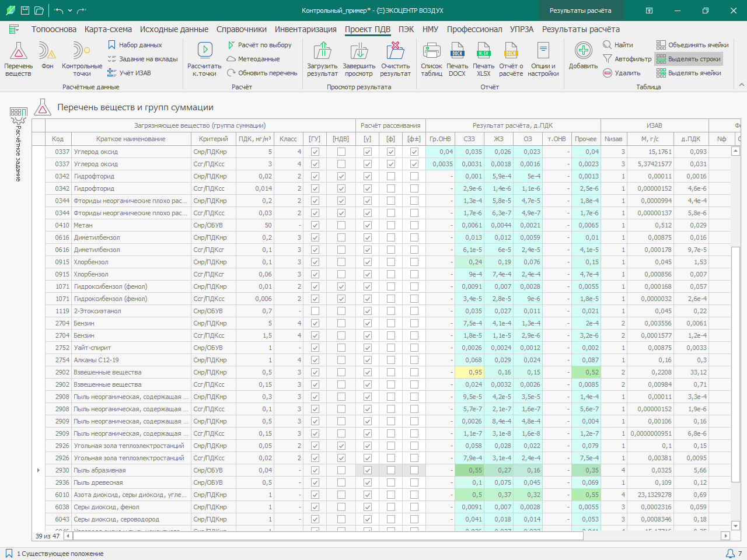Collapse the ribbon with chevron arrow

tap(742, 85)
